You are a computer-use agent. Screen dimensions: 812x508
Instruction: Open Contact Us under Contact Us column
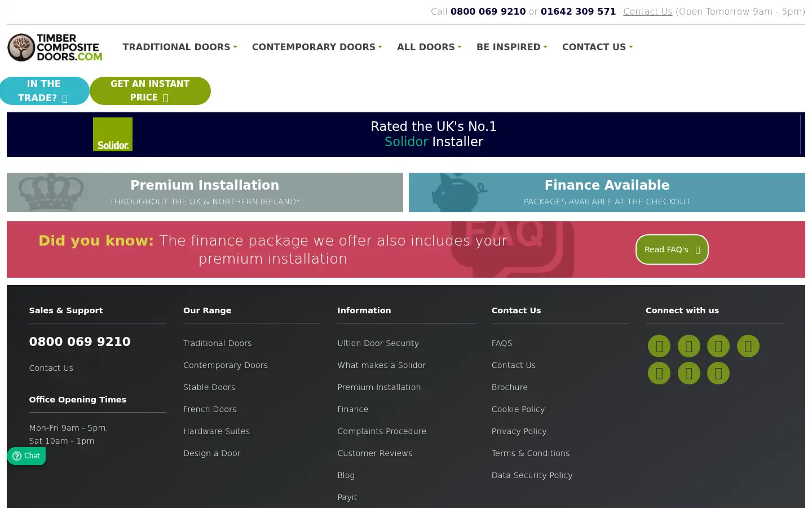tap(514, 365)
